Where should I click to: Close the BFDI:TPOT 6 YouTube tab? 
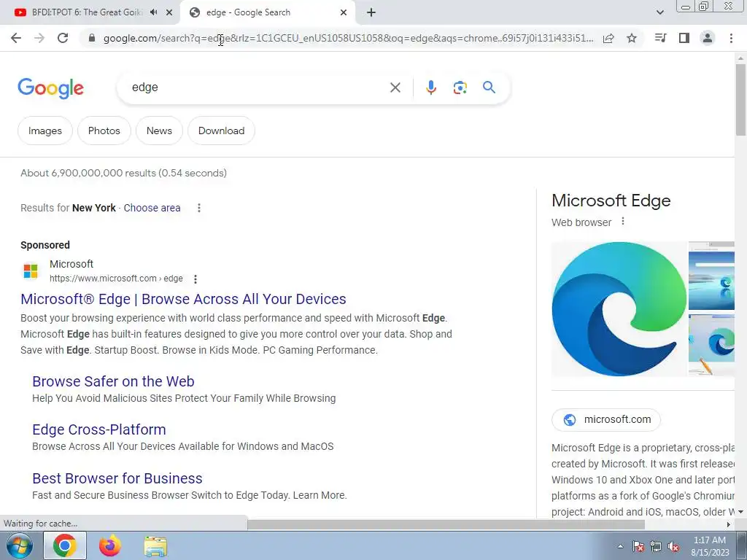pos(169,12)
